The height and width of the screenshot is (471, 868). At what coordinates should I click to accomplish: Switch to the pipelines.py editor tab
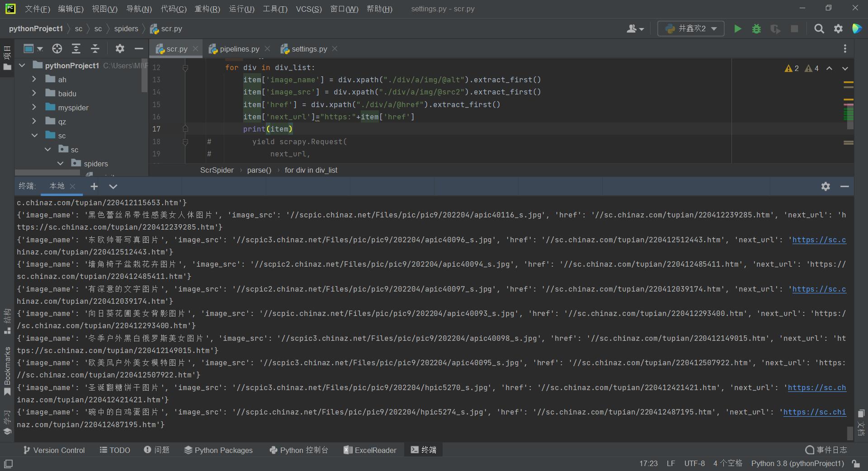coord(239,49)
